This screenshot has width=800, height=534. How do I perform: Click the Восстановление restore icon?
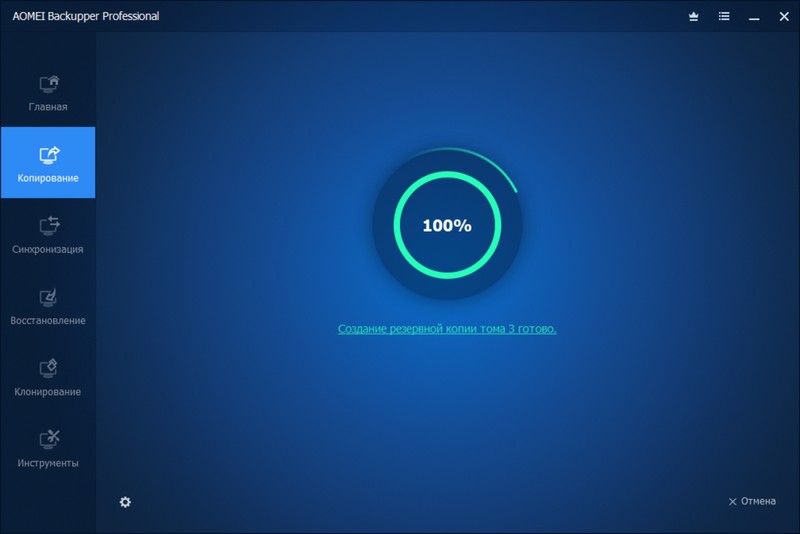pos(49,297)
